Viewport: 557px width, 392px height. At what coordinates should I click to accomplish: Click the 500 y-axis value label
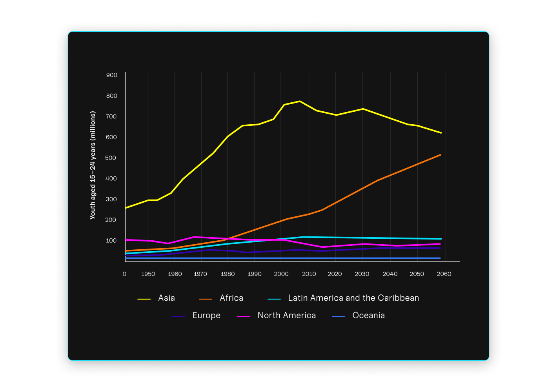click(111, 158)
